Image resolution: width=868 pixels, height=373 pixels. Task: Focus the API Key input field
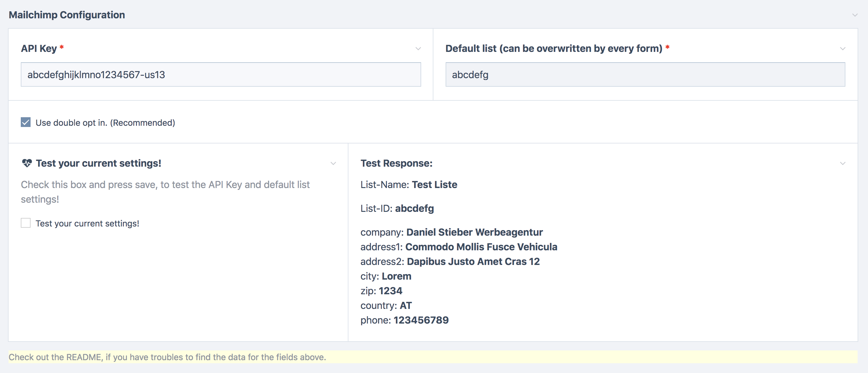[x=221, y=74]
